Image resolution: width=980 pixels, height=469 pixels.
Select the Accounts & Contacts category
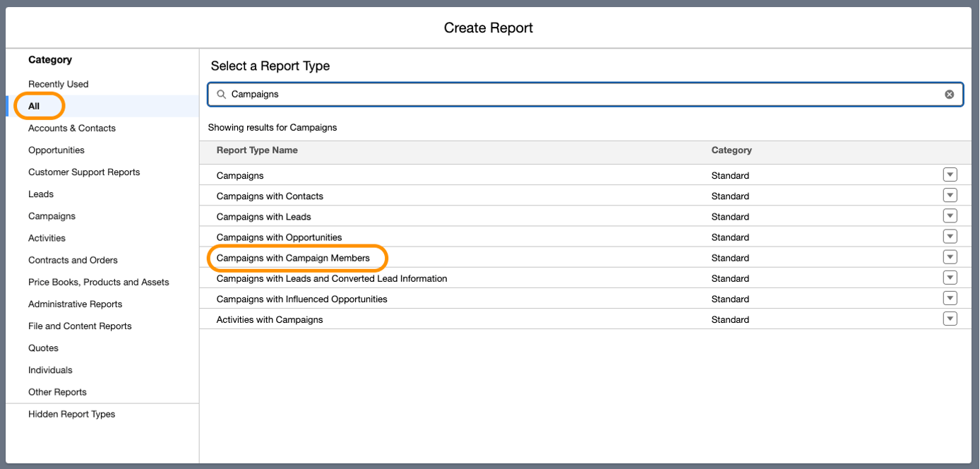coord(72,128)
